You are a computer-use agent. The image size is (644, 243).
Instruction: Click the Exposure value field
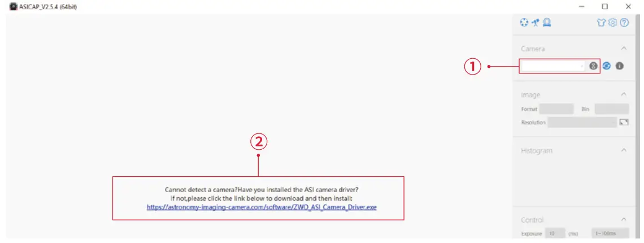pyautogui.click(x=555, y=233)
